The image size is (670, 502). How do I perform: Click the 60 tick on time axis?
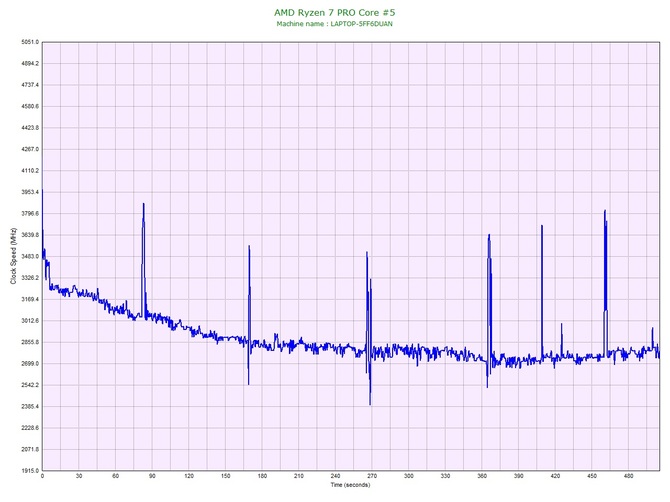[x=115, y=476]
